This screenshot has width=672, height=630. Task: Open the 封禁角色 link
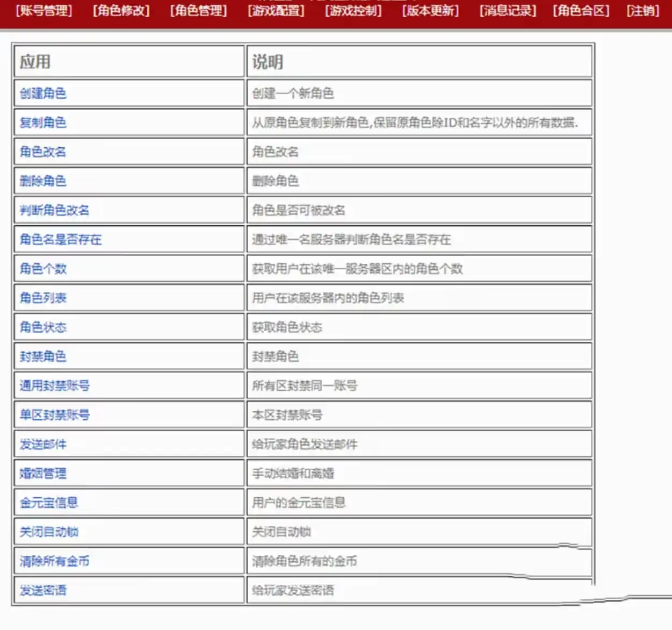(43, 356)
